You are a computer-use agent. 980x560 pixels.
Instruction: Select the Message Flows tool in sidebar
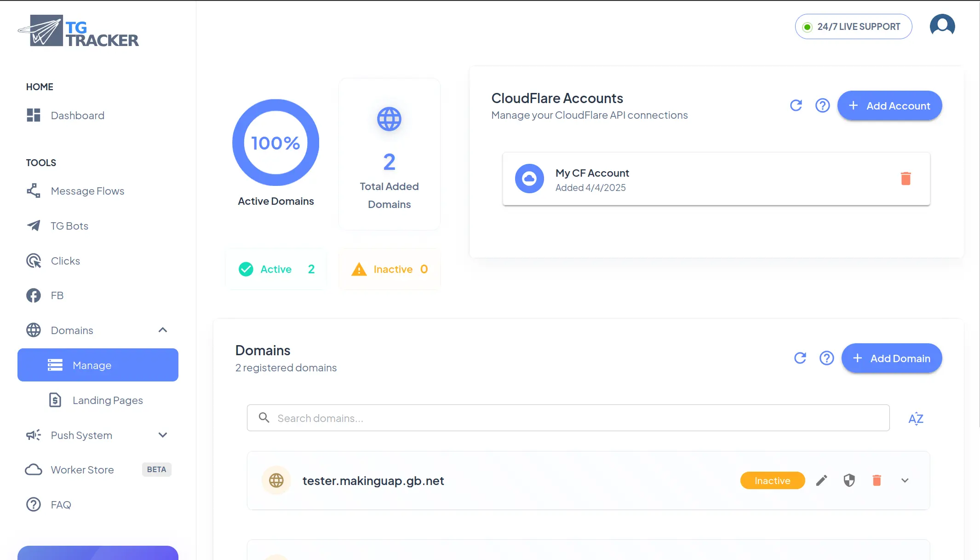pos(87,191)
